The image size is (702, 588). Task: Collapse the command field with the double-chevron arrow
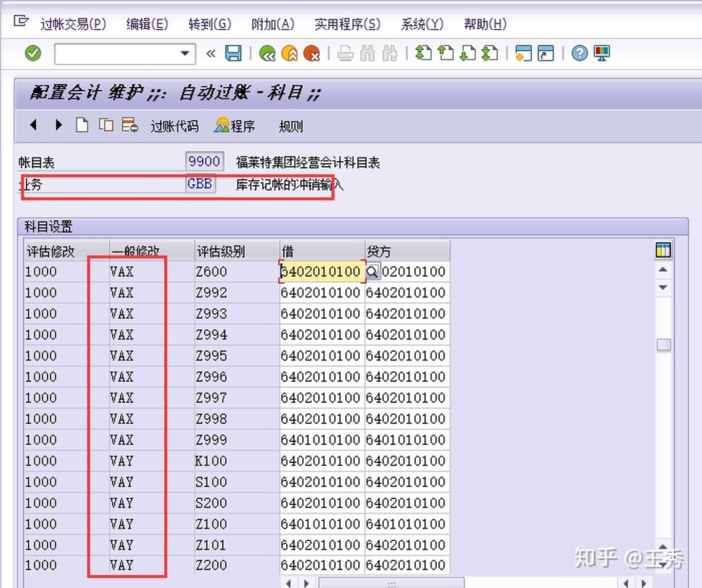(211, 54)
